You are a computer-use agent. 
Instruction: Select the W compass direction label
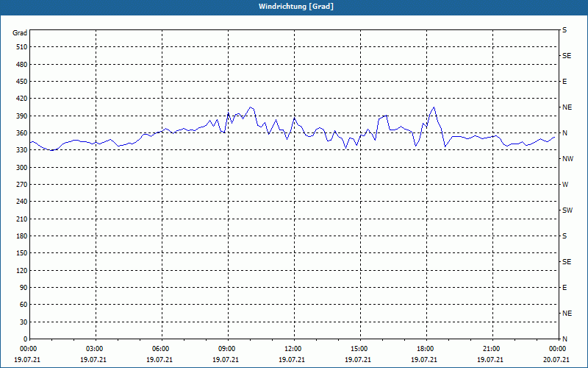click(x=565, y=185)
